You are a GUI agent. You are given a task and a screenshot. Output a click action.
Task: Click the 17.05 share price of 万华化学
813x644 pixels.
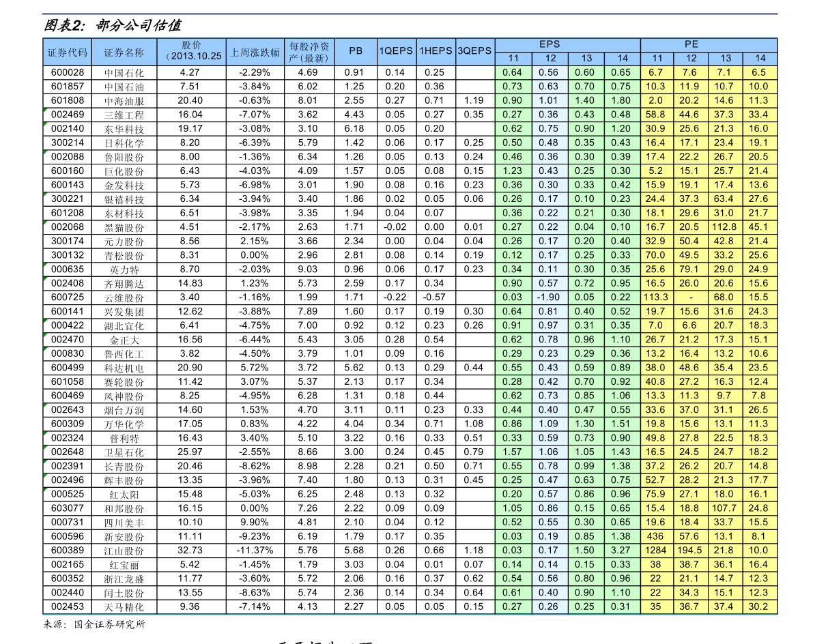click(x=190, y=424)
